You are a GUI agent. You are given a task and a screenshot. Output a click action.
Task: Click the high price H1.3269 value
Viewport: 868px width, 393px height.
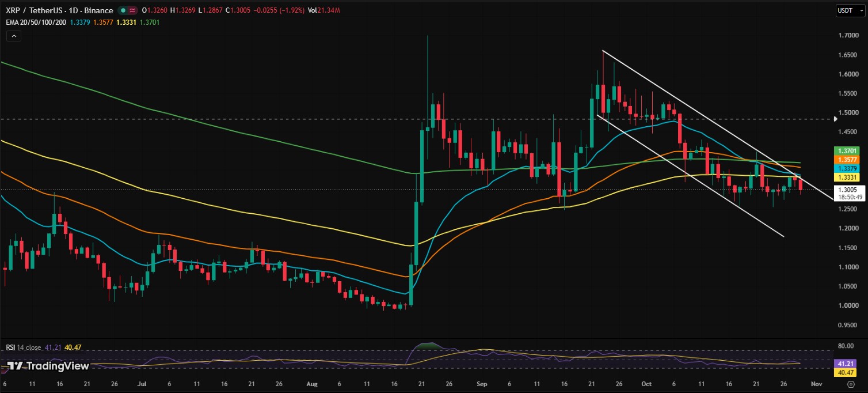[184, 10]
